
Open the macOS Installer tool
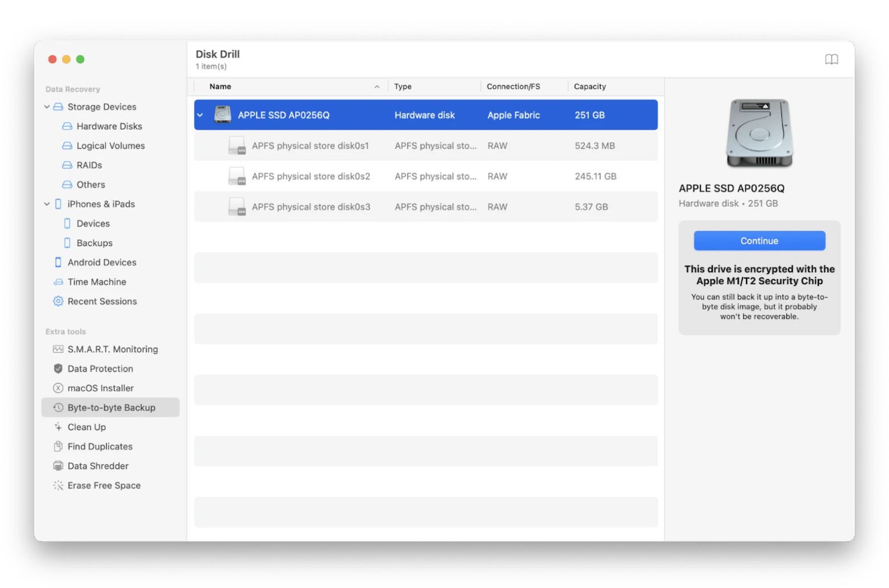click(x=100, y=388)
